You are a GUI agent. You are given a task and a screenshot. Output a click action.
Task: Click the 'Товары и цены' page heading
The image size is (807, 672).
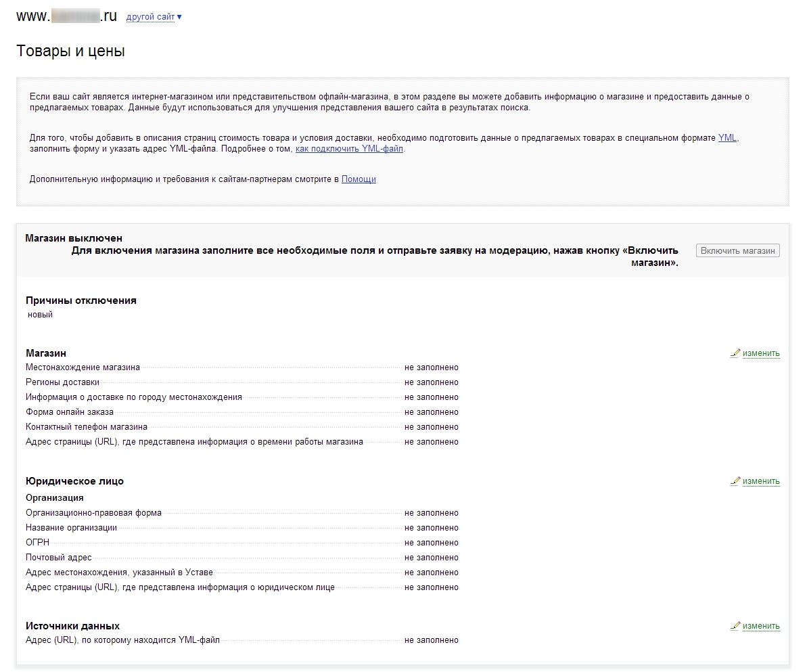(70, 51)
